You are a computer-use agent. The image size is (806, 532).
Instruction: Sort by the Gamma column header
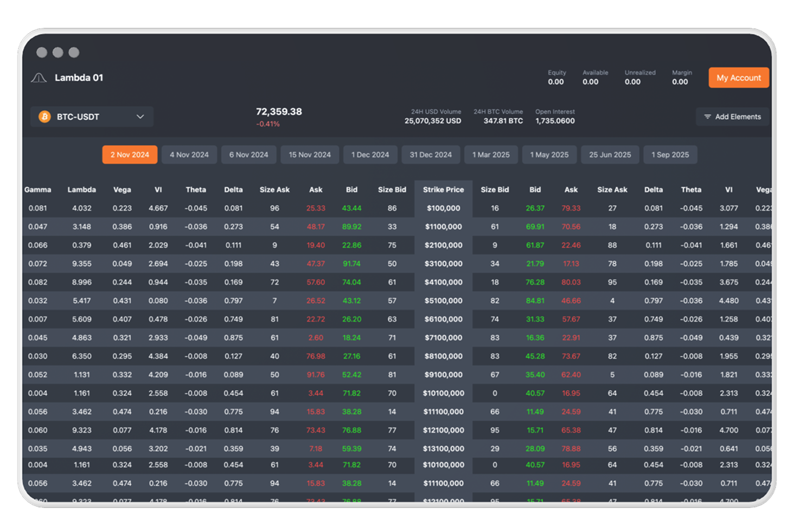pos(38,190)
